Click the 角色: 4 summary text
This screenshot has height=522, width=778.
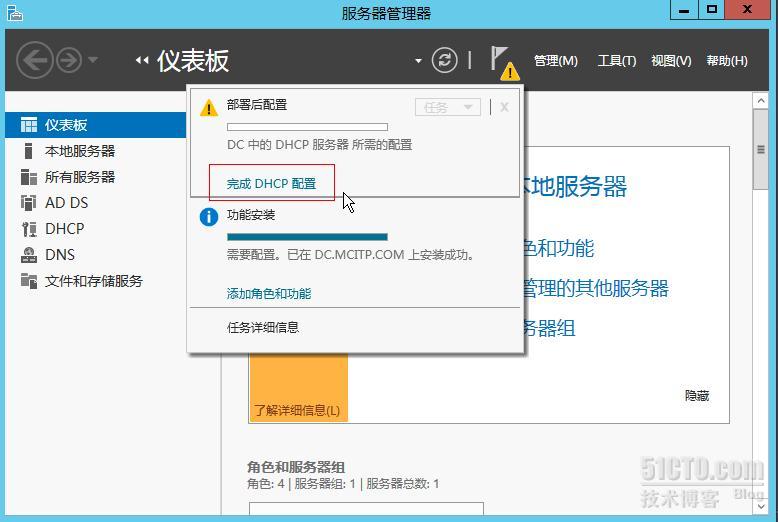(x=266, y=484)
